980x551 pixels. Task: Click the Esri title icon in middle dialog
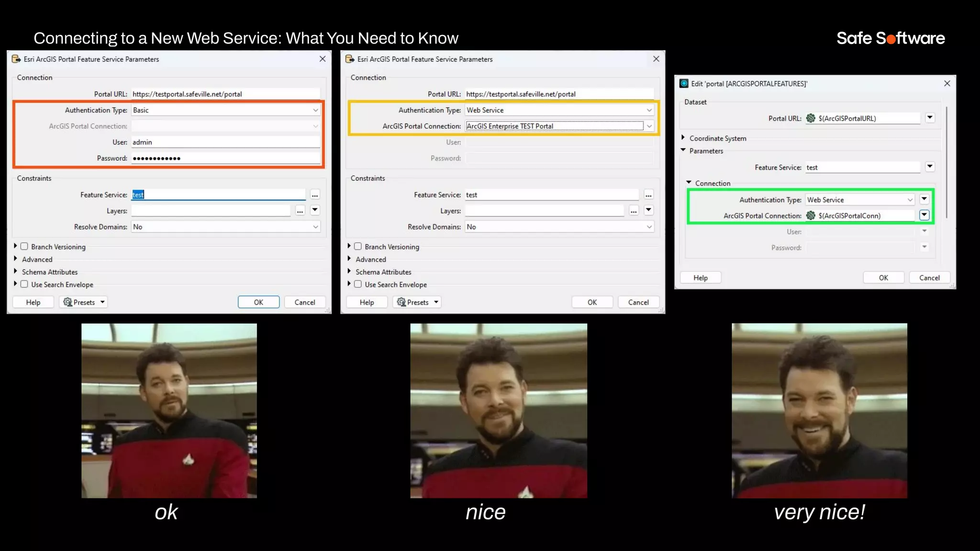(350, 59)
